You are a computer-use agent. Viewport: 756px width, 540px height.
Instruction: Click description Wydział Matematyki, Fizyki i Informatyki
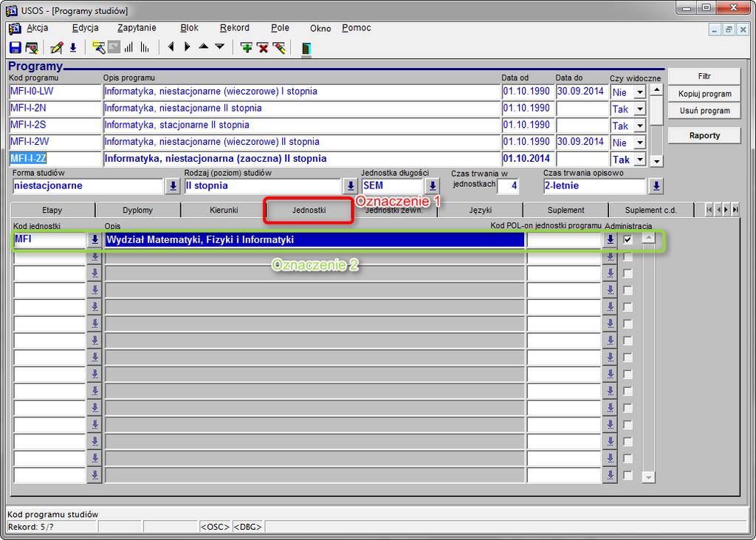315,240
